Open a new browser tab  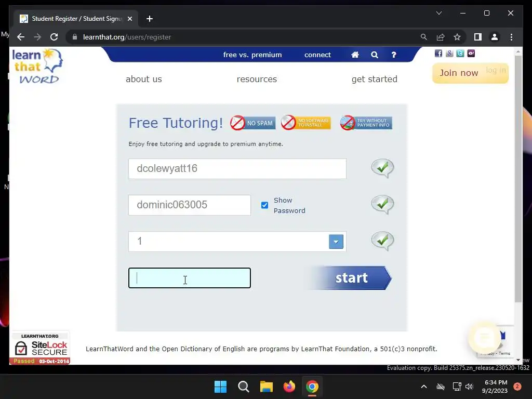[x=150, y=19]
